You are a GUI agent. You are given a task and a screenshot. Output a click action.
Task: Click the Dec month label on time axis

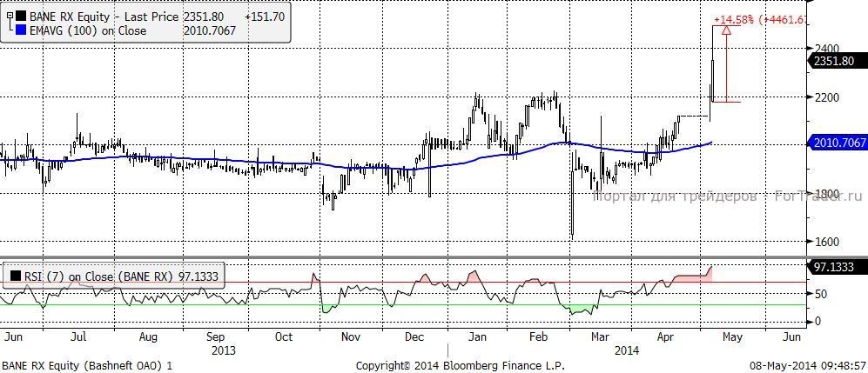point(414,337)
